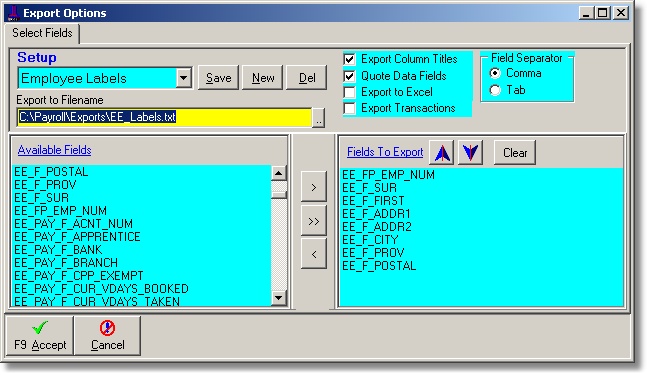Accept the export options with F9

tap(40, 335)
